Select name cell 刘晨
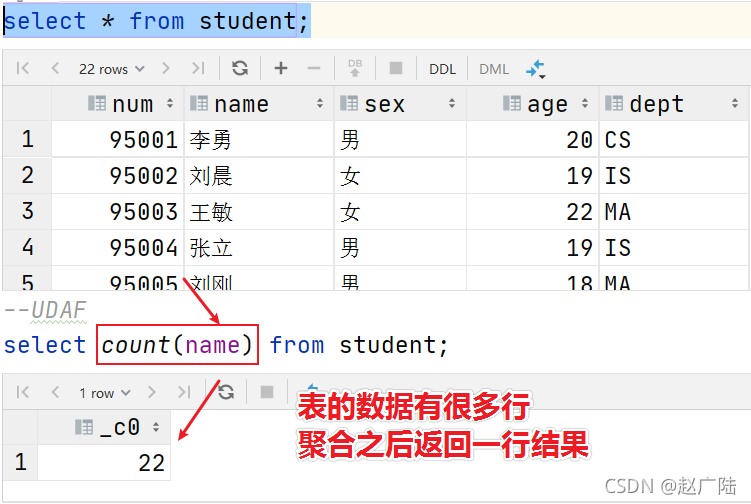The height and width of the screenshot is (504, 751). (259, 175)
